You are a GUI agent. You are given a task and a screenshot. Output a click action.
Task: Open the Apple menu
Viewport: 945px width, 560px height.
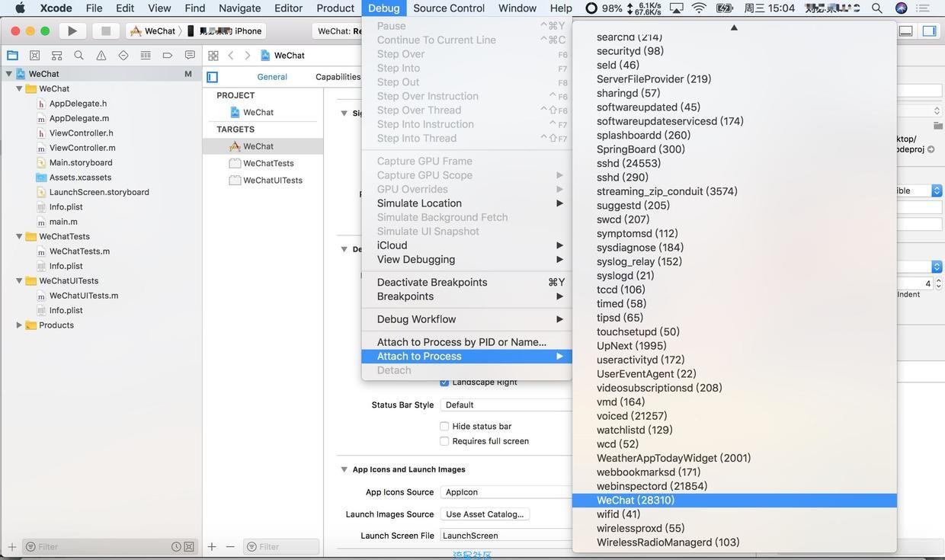click(21, 8)
